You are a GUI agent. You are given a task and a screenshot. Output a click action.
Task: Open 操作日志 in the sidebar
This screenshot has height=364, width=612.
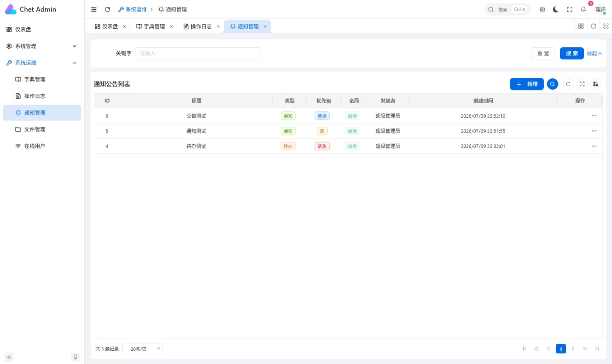pos(42,96)
